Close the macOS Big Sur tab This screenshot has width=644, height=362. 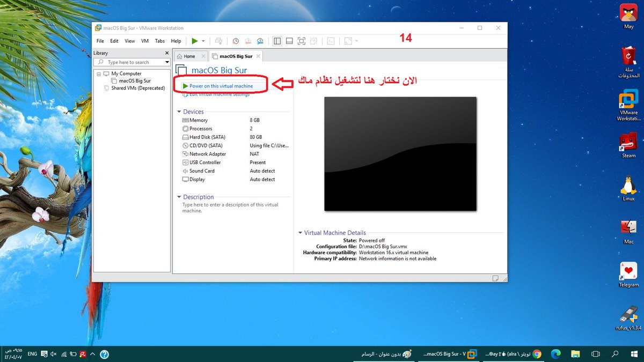tap(258, 56)
